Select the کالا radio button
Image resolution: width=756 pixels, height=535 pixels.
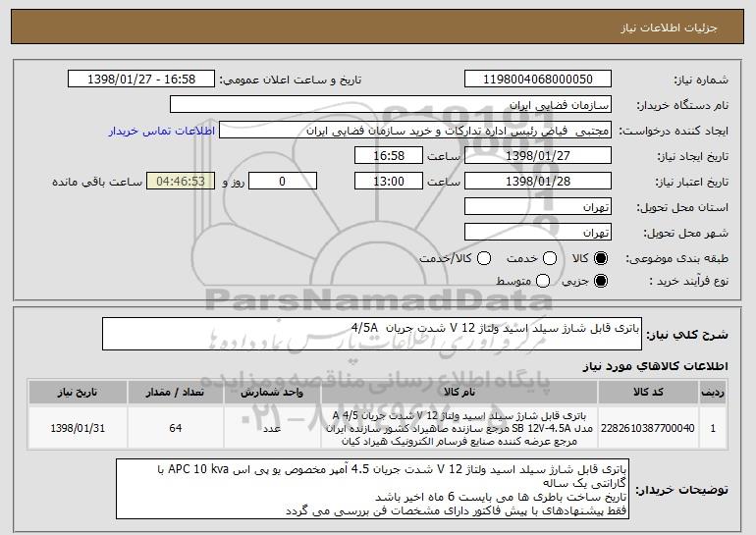pyautogui.click(x=601, y=258)
